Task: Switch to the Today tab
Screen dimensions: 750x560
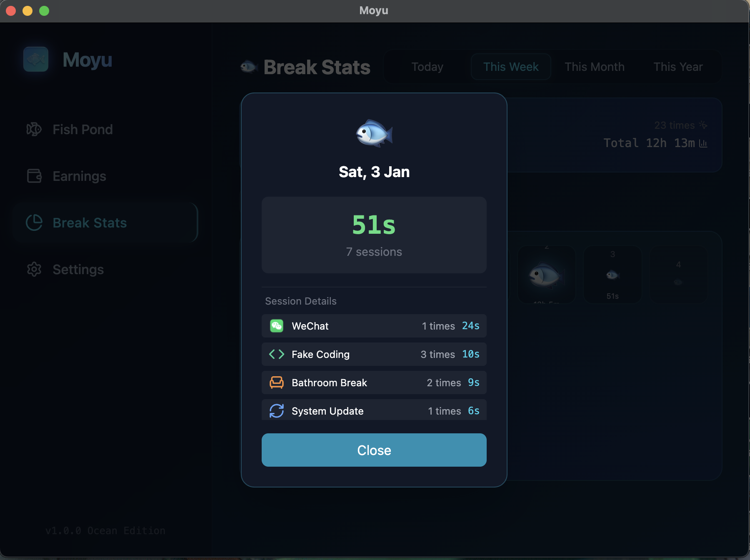Action: pyautogui.click(x=427, y=67)
